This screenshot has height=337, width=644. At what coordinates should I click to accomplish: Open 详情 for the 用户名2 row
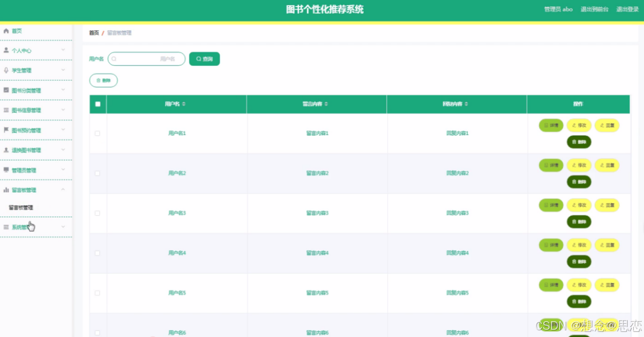coord(551,165)
